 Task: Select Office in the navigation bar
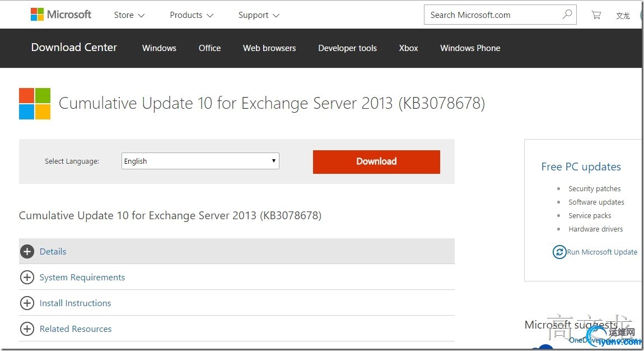pyautogui.click(x=209, y=48)
